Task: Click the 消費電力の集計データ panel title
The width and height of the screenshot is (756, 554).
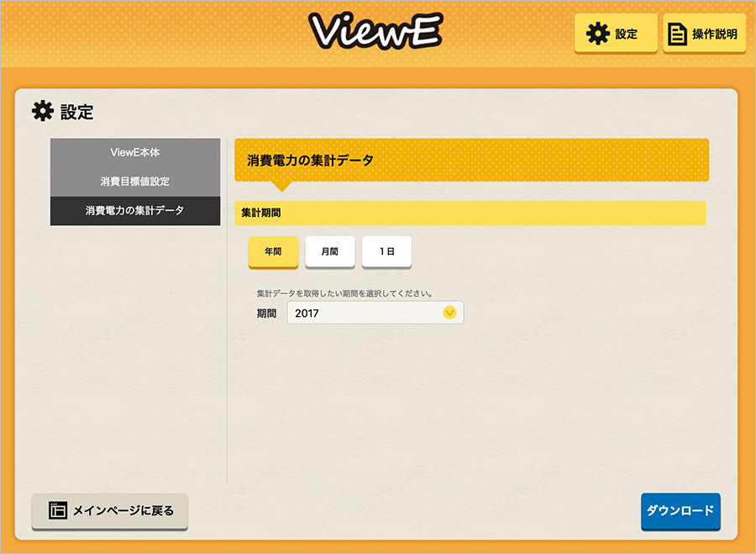Action: tap(310, 161)
